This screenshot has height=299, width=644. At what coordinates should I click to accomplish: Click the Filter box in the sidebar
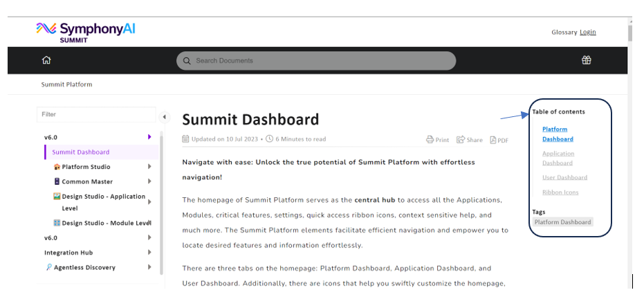click(97, 114)
